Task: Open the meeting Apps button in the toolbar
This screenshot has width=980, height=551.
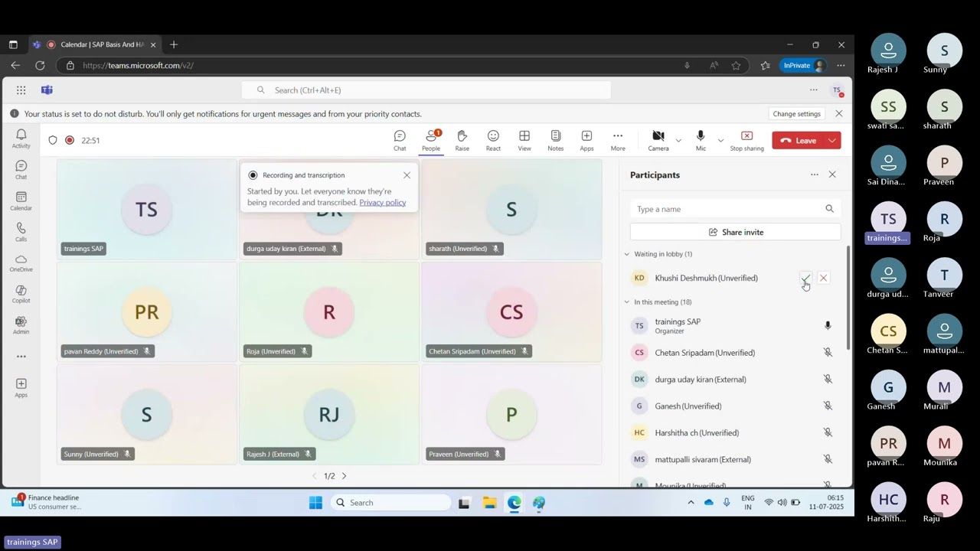Action: 586,140
